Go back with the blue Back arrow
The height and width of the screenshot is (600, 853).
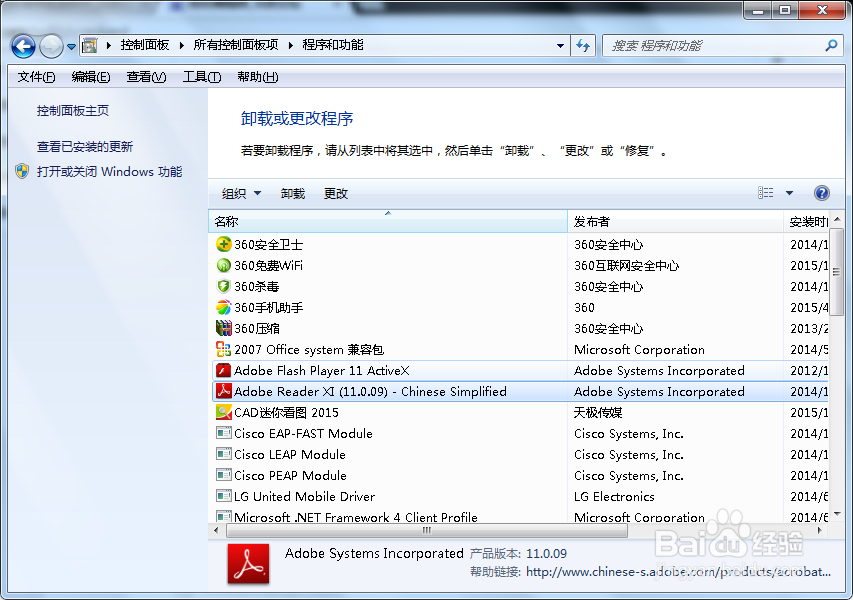23,46
